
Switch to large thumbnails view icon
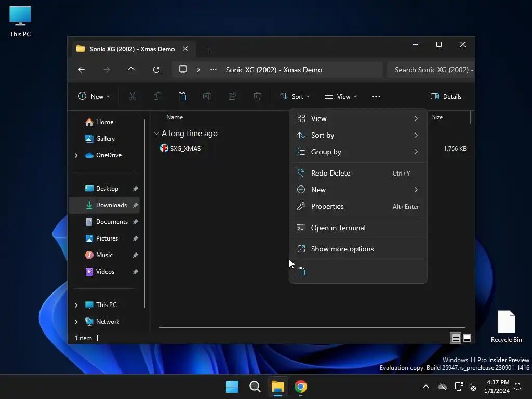tap(467, 338)
